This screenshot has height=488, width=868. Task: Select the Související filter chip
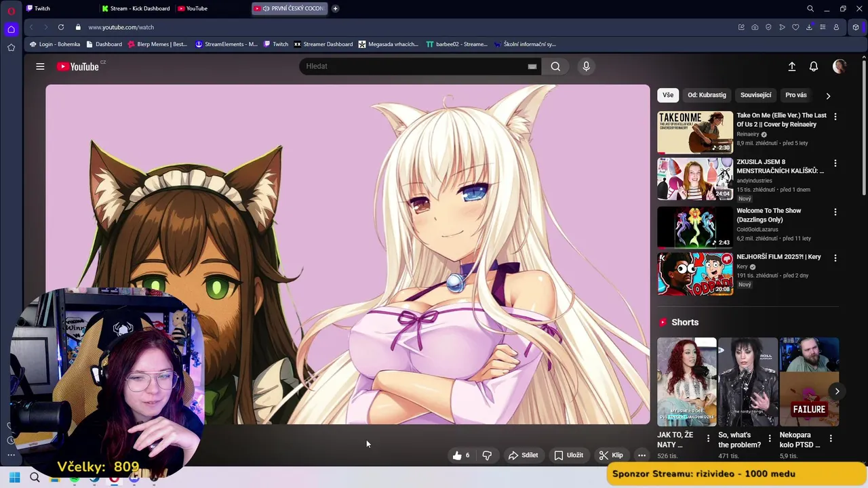point(755,96)
